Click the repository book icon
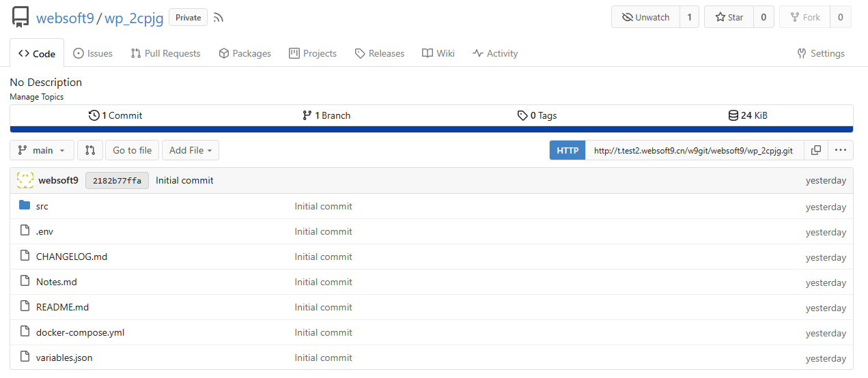 point(20,18)
